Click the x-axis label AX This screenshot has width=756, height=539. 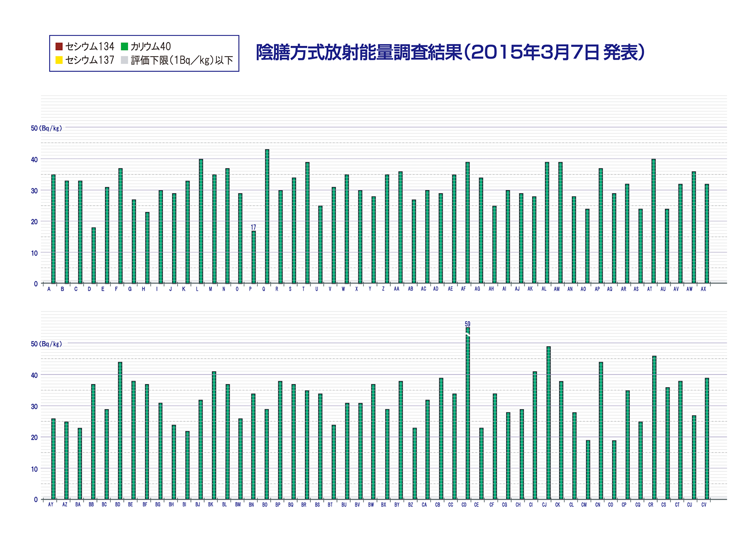pyautogui.click(x=703, y=289)
